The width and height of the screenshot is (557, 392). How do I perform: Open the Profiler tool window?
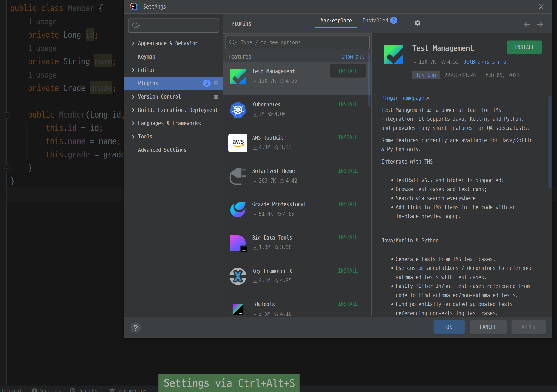(85, 390)
